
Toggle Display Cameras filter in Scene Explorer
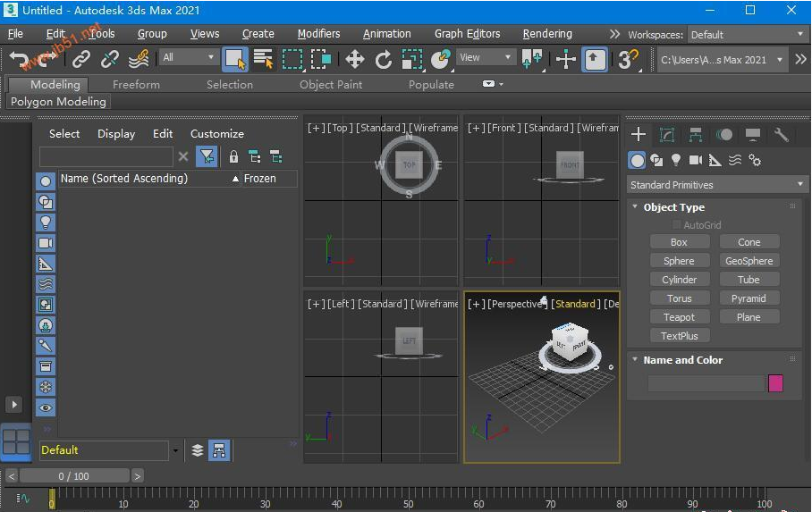click(x=46, y=243)
